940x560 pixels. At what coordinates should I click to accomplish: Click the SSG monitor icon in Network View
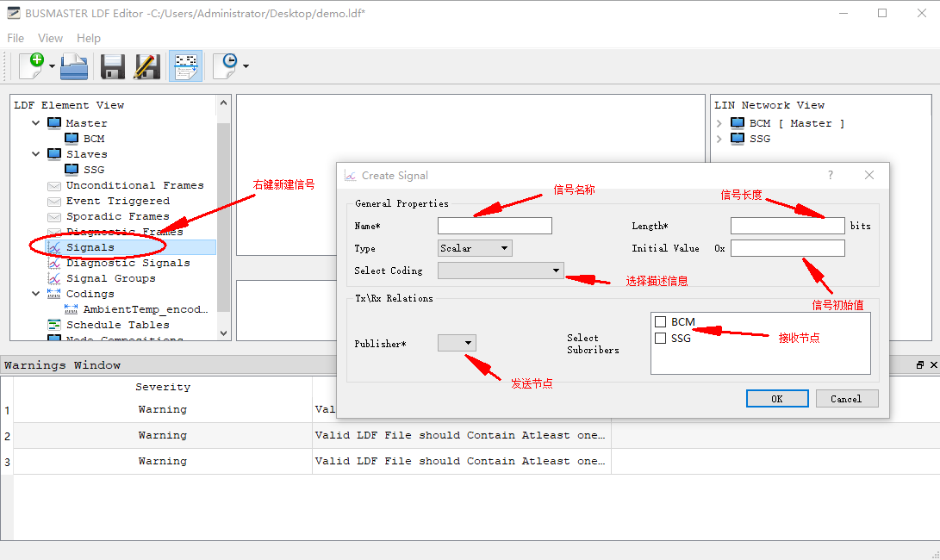coord(738,139)
